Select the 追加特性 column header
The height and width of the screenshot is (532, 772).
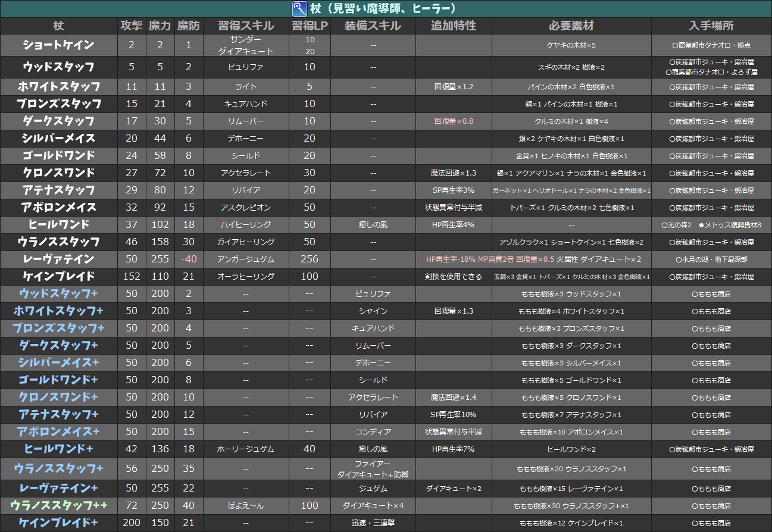click(454, 26)
